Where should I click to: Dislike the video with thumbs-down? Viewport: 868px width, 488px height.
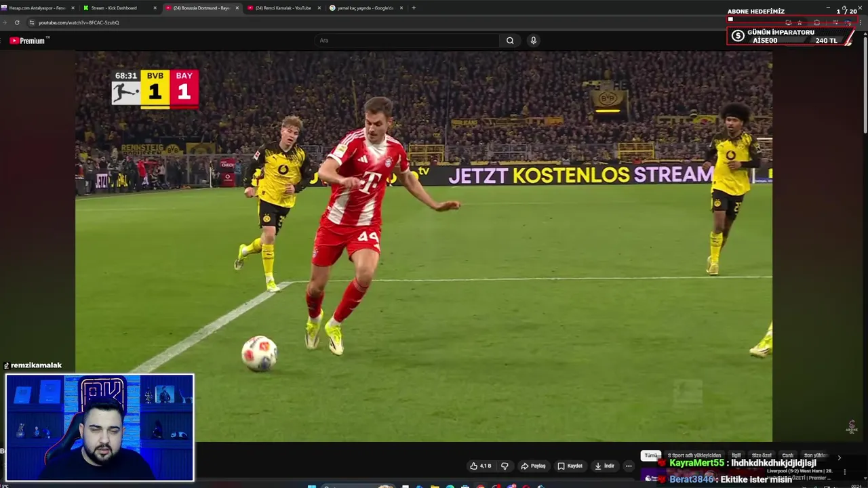click(505, 466)
